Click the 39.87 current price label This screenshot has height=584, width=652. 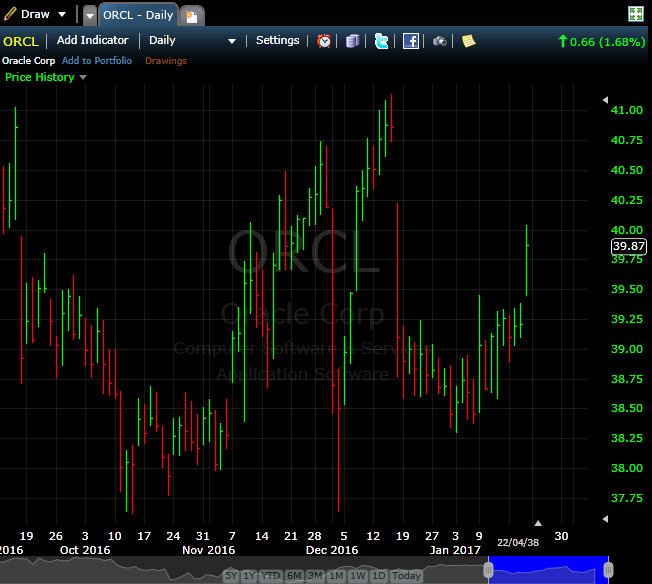click(629, 246)
